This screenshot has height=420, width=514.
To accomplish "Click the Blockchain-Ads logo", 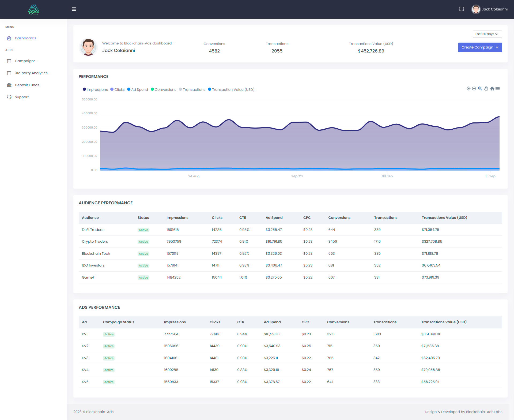I will (x=33, y=9).
